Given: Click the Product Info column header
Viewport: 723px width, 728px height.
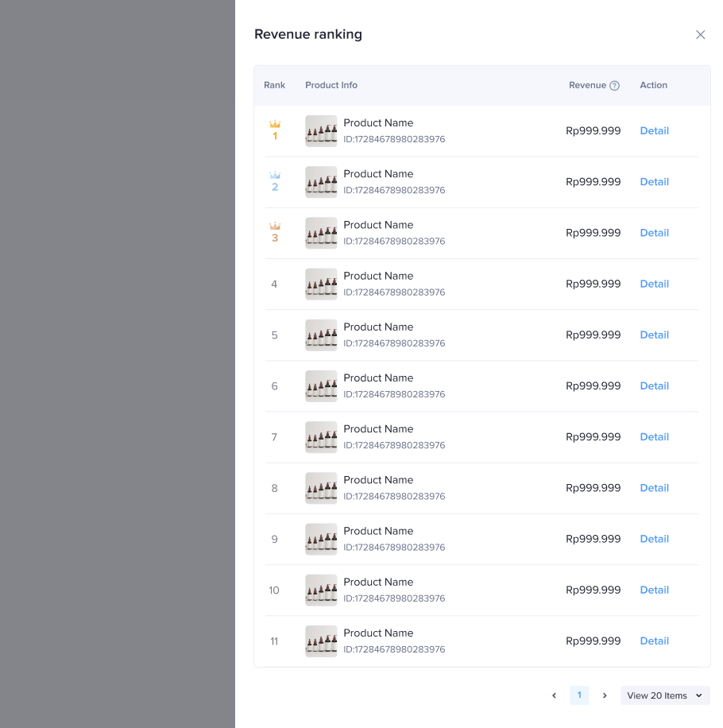Looking at the screenshot, I should point(331,85).
